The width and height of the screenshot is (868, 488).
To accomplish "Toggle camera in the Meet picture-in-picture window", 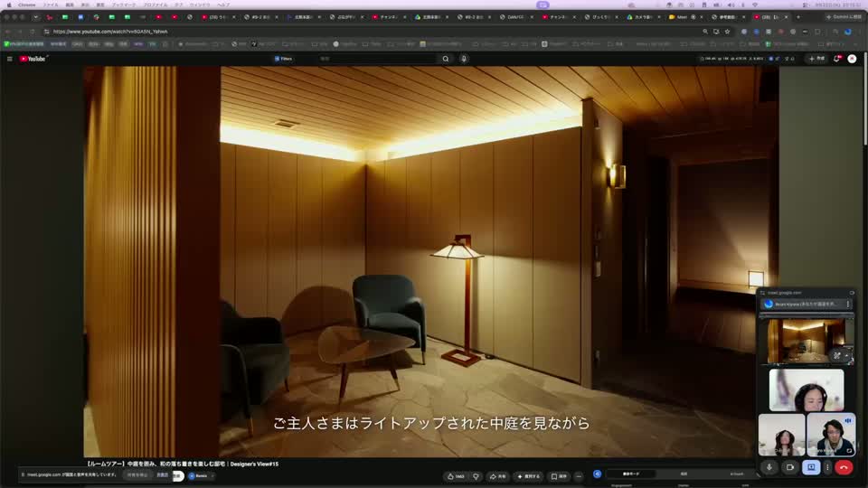I will 790,467.
